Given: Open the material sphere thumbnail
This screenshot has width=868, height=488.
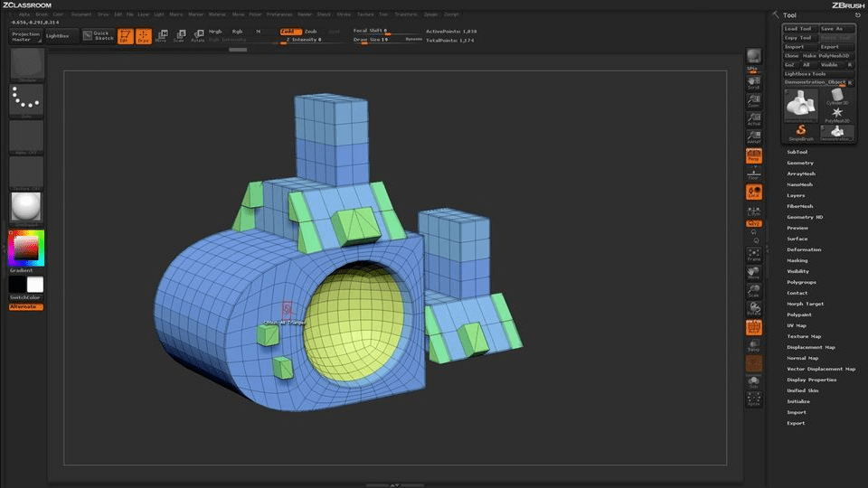Looking at the screenshot, I should click(26, 208).
